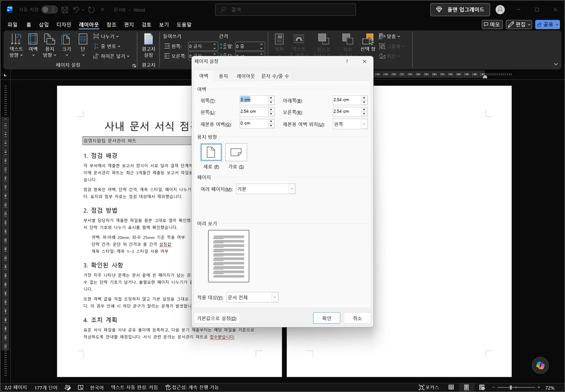Click the Comments (메모) button

492,24
